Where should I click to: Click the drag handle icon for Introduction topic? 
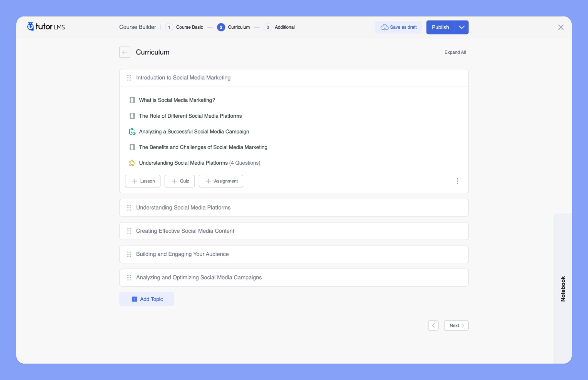[128, 78]
